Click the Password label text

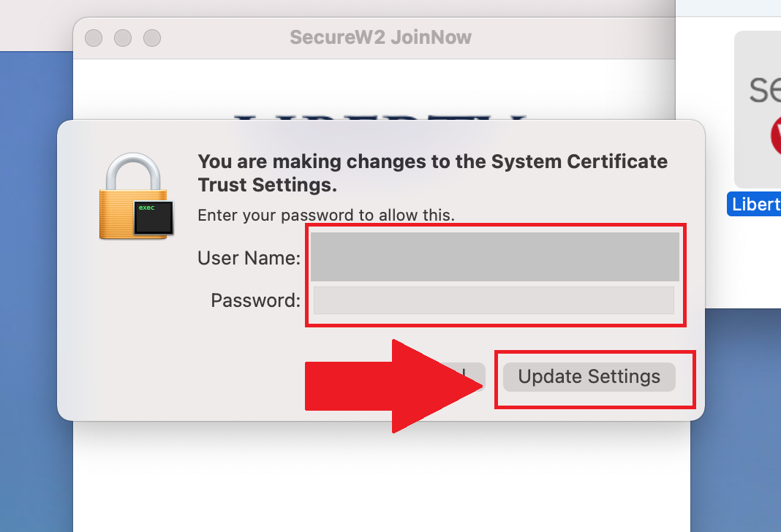click(255, 300)
